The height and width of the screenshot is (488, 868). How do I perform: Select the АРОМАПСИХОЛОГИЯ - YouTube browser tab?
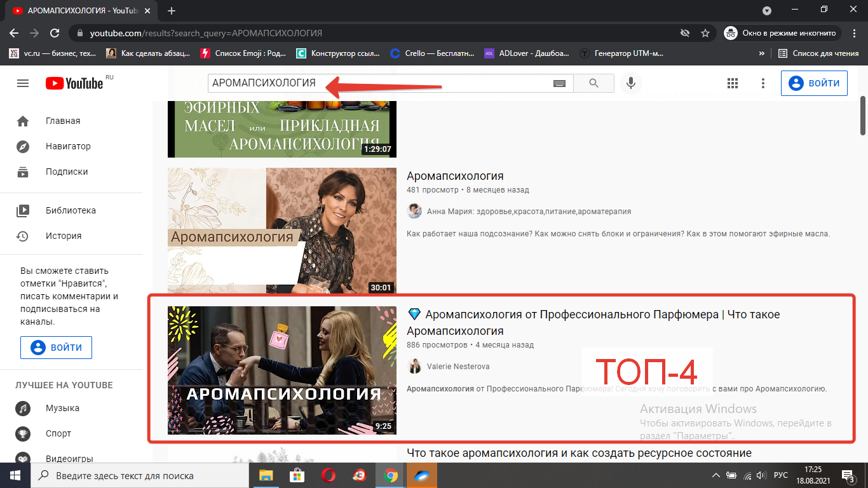pyautogui.click(x=81, y=11)
